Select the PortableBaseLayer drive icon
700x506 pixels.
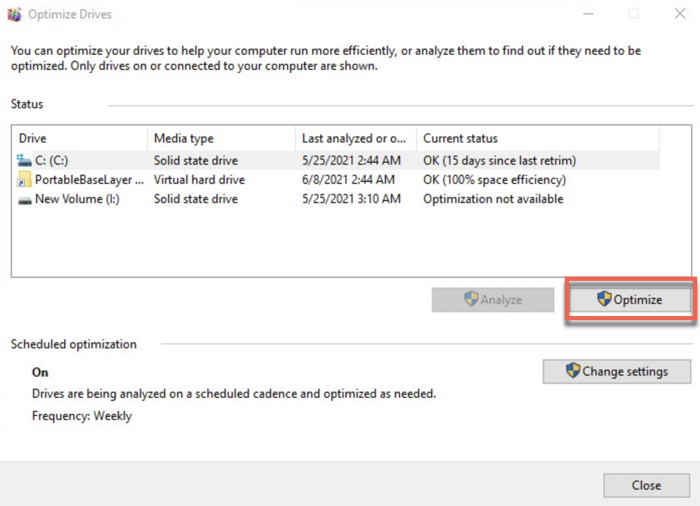[x=25, y=180]
